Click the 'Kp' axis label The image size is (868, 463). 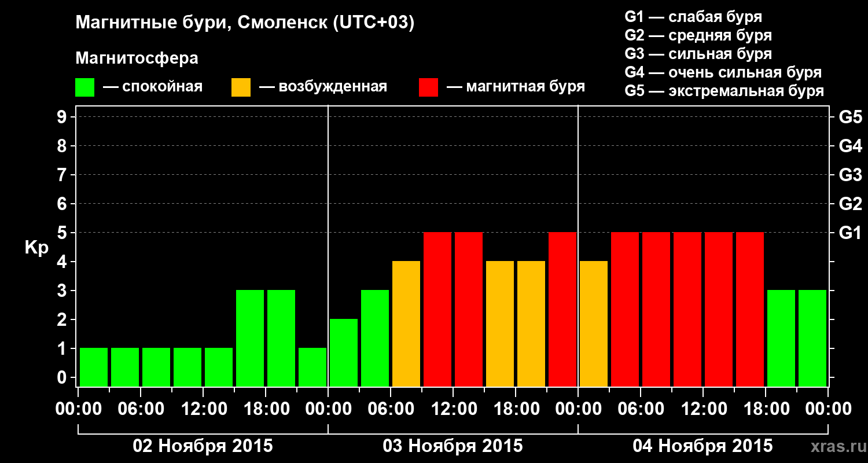pos(36,247)
